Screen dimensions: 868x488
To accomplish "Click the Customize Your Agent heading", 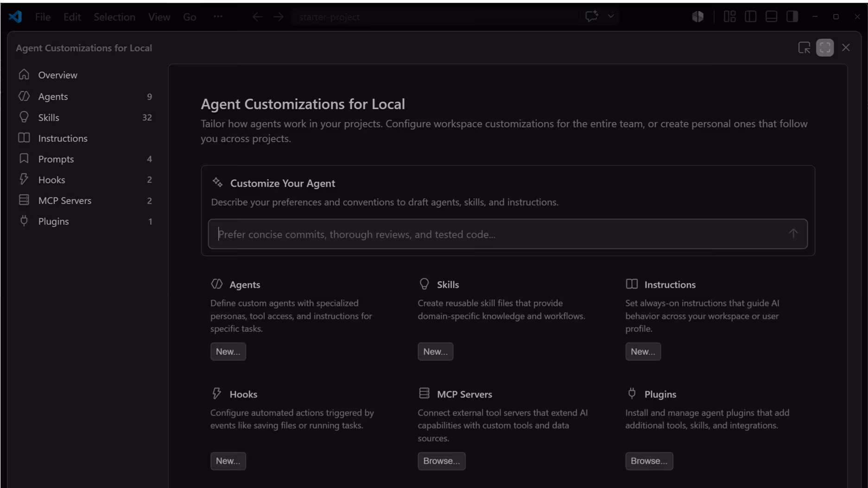I will click(x=283, y=183).
